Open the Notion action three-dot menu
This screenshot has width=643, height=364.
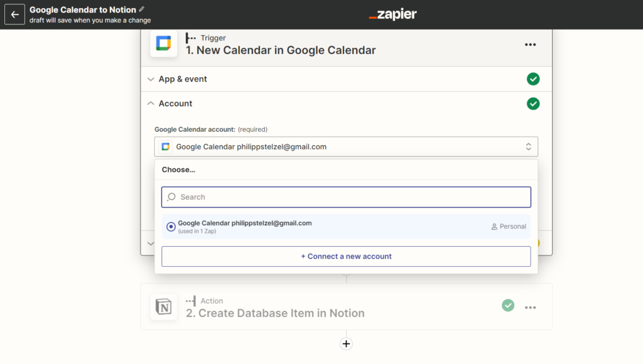tap(530, 308)
